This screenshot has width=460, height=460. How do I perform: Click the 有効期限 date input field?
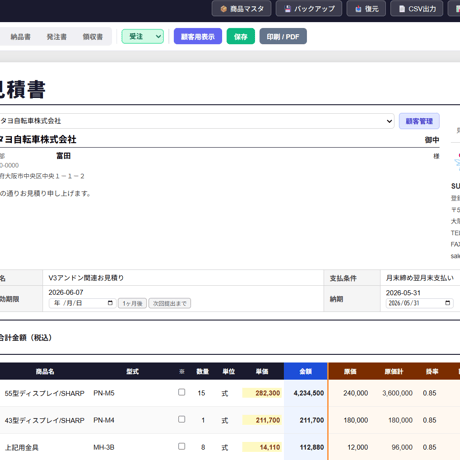click(x=82, y=303)
